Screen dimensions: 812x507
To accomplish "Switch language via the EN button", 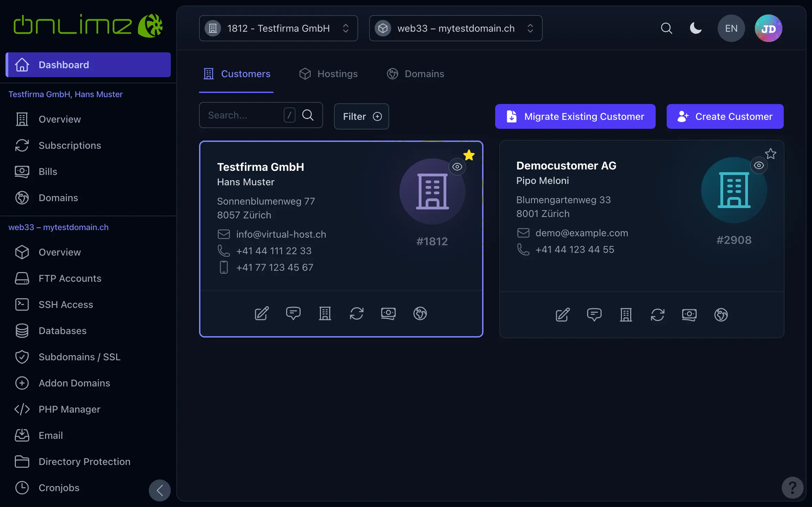I will point(731,28).
